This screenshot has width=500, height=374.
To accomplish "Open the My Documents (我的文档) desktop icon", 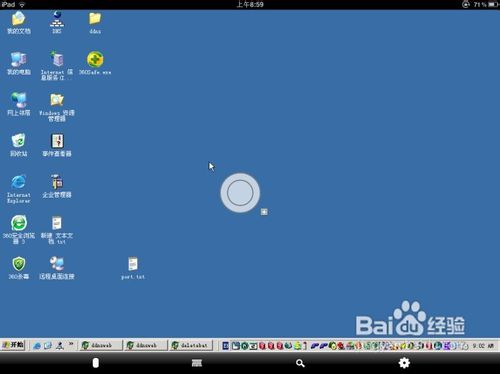I will 19,22.
